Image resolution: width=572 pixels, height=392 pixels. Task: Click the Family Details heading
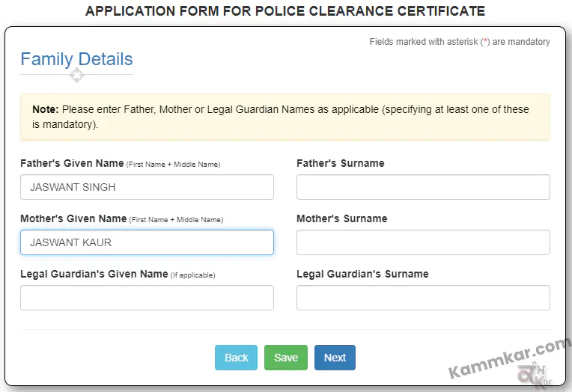(x=76, y=59)
